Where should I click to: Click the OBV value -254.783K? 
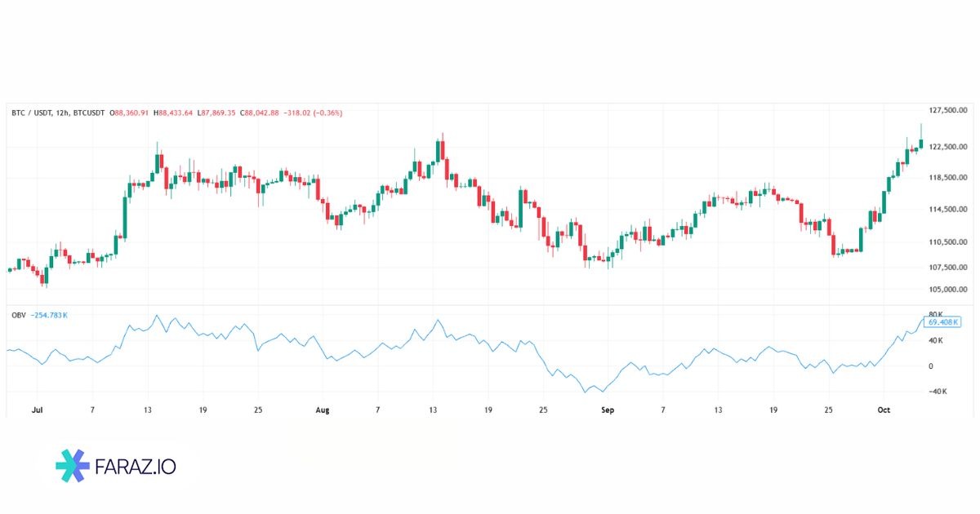[x=49, y=315]
